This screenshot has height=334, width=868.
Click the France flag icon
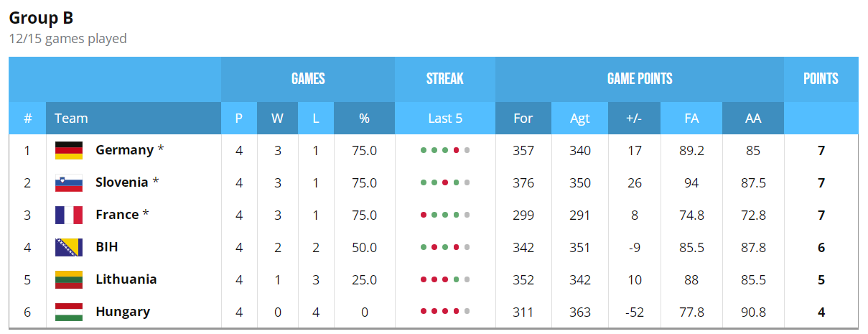69,215
